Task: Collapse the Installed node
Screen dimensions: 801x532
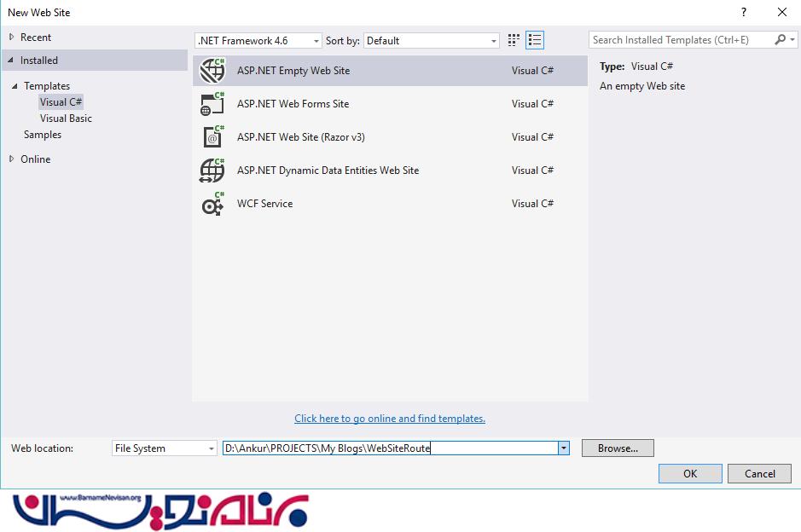Action: tap(11, 61)
